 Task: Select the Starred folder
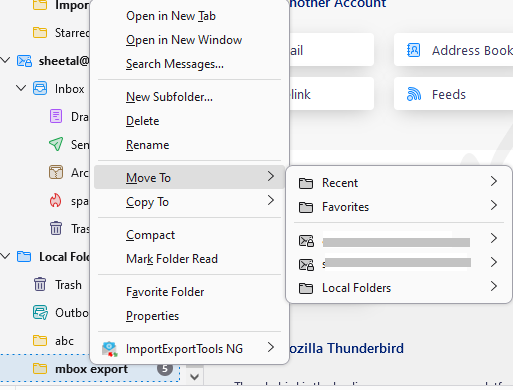72,33
